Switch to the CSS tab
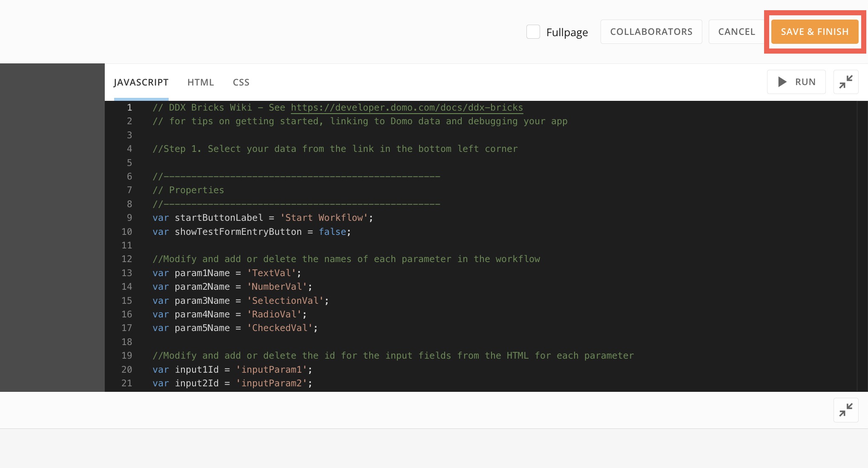The image size is (868, 468). [241, 82]
